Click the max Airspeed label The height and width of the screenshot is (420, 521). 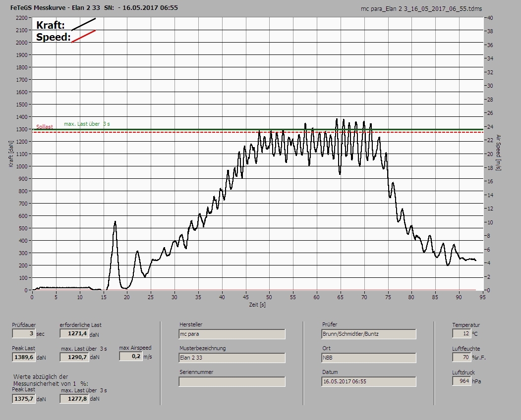135,348
